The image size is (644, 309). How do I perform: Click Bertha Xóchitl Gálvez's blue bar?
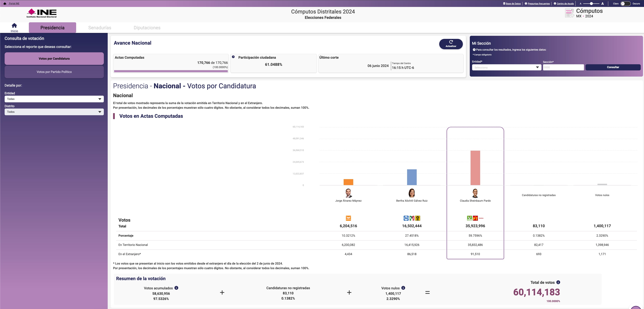click(x=412, y=177)
